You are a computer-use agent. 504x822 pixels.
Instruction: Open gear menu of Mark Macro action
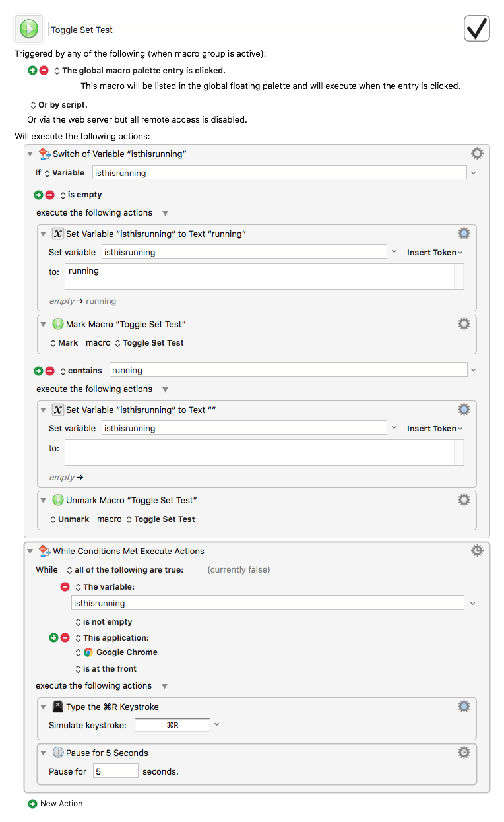pos(464,323)
